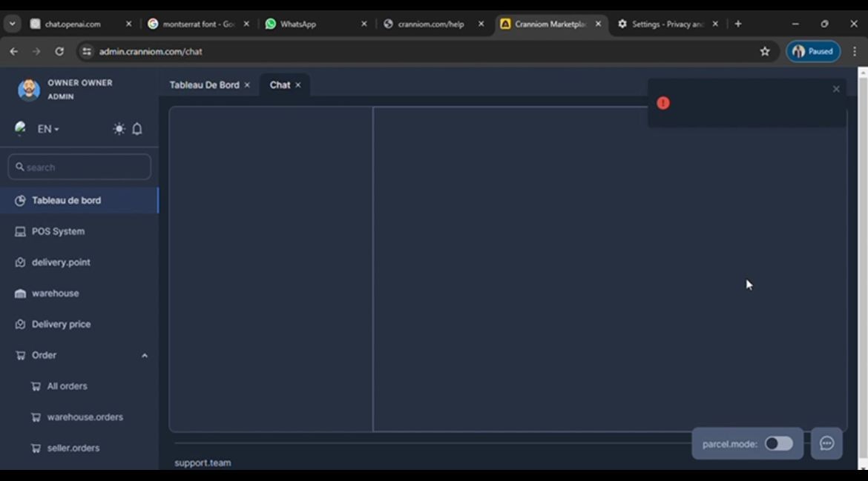Reload the page
Screen dimensions: 868x481
point(59,51)
